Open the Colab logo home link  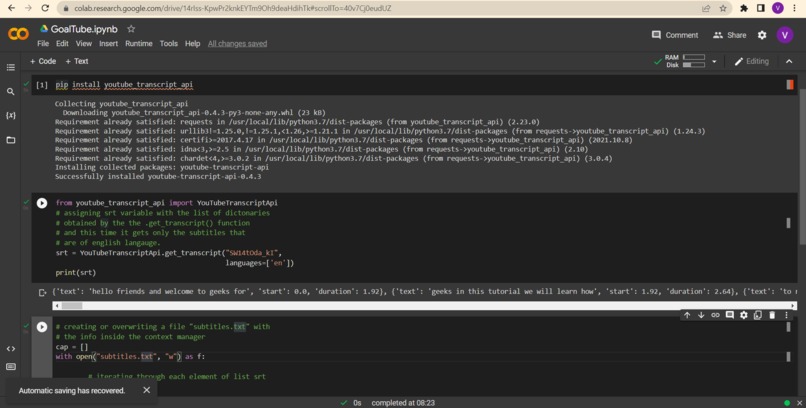(x=18, y=34)
